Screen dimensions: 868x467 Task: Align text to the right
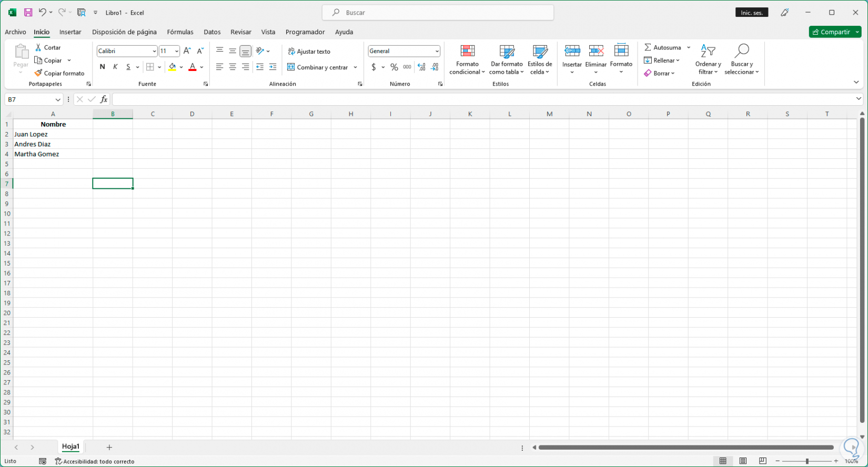tap(245, 67)
